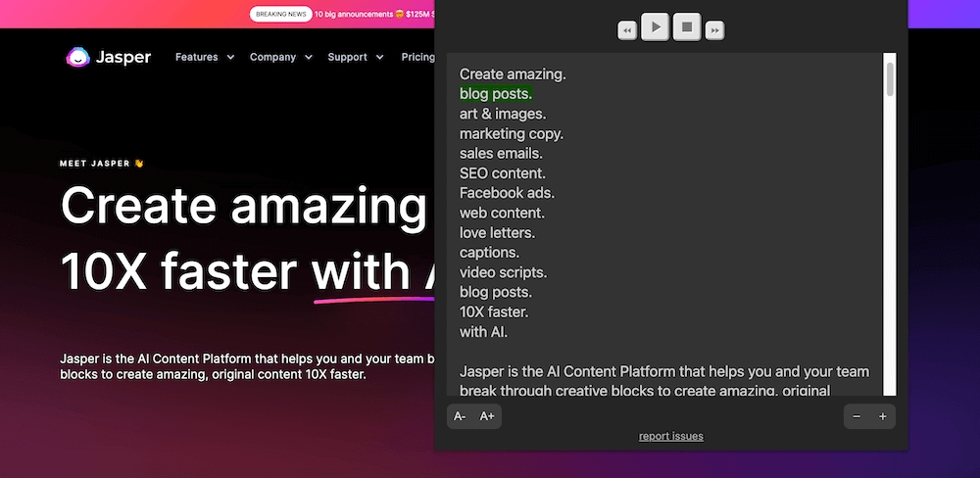Increase text size with A+ button
Screen dimensions: 980x478
click(487, 416)
